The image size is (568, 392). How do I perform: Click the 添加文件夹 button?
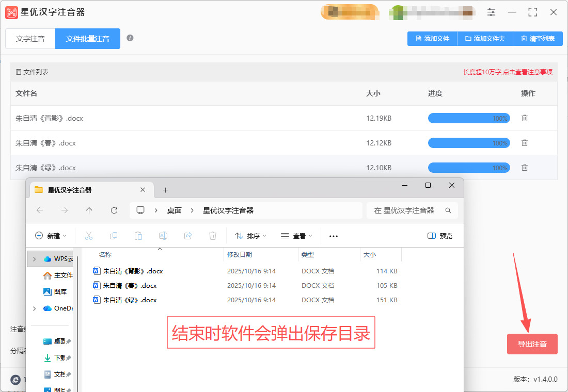click(x=485, y=39)
